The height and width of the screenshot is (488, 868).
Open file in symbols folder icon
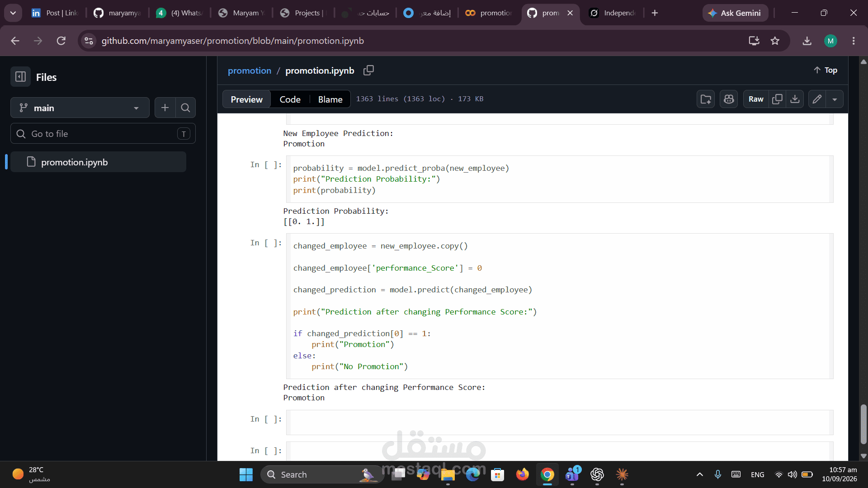(x=706, y=99)
